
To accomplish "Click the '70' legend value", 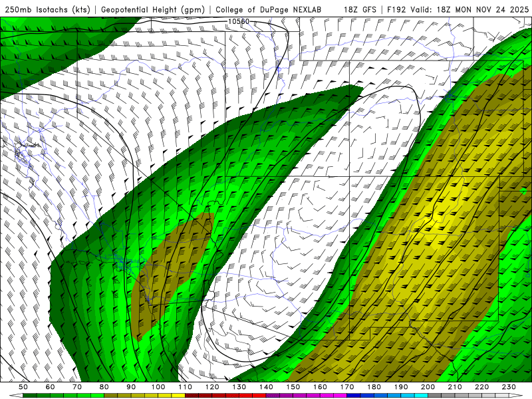I will pyautogui.click(x=77, y=387).
